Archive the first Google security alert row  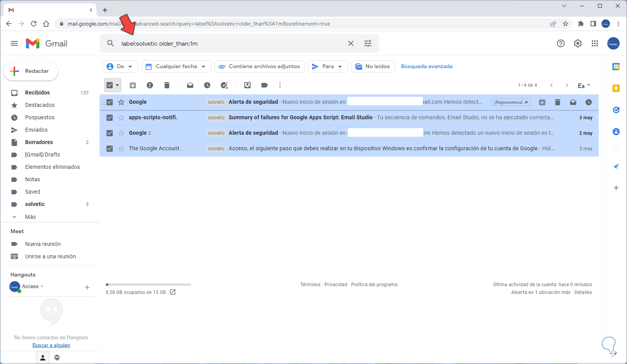tap(542, 102)
